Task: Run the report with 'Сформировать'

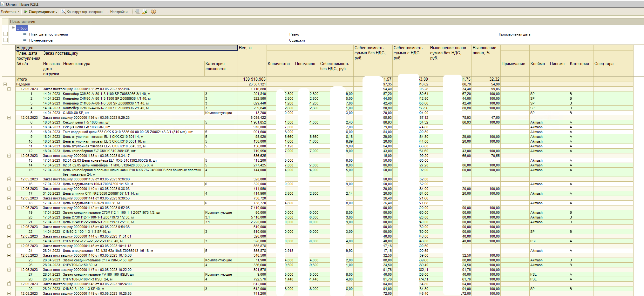Action: (x=40, y=11)
